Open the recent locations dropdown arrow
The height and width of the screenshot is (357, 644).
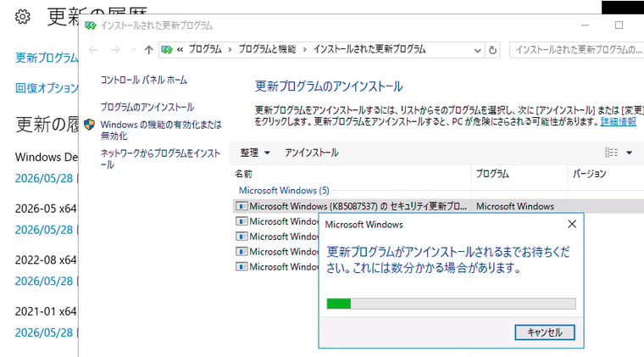click(133, 50)
